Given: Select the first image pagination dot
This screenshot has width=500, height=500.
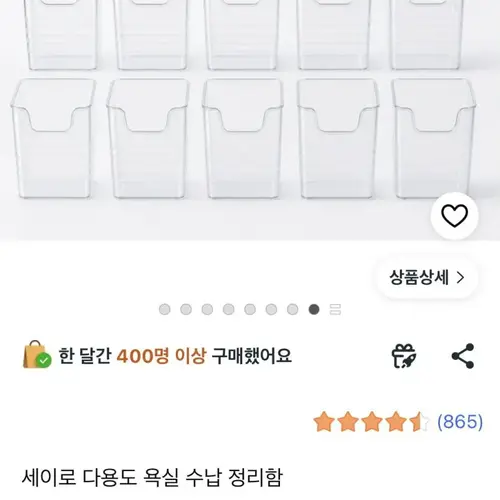Looking at the screenshot, I should point(164,309).
